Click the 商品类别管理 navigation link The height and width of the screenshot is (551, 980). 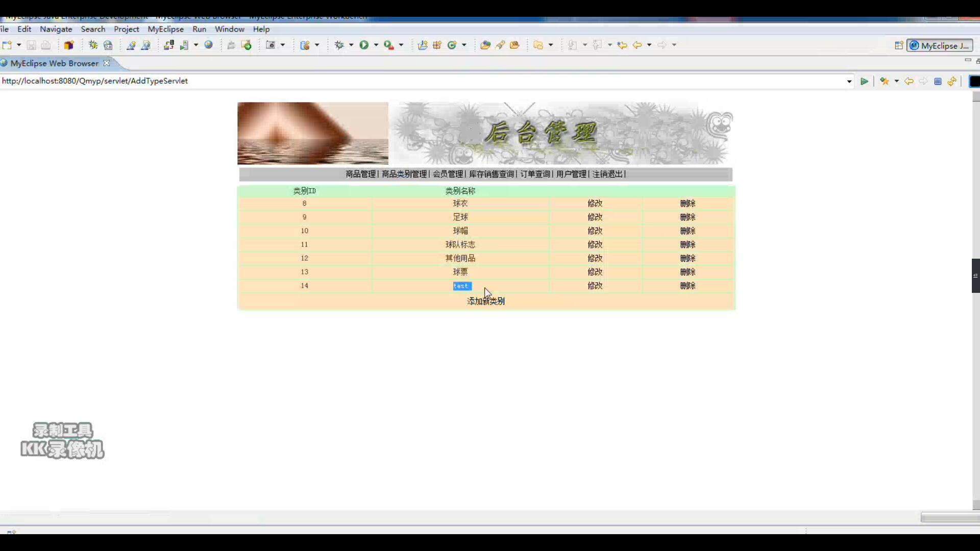click(x=404, y=174)
